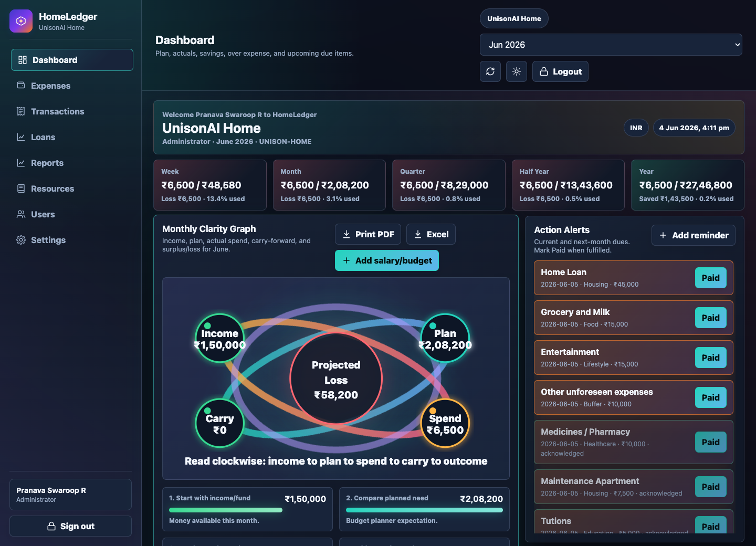Click the Month summary card
This screenshot has width=756, height=546.
(329, 185)
